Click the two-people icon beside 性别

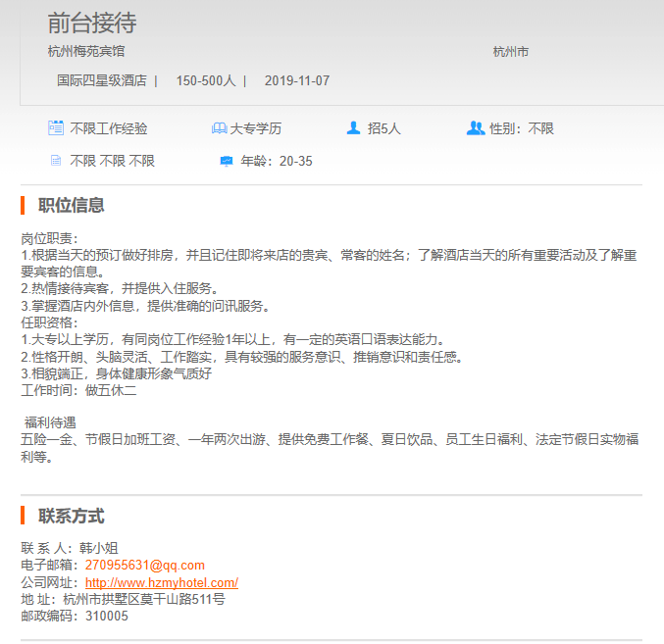pyautogui.click(x=476, y=128)
